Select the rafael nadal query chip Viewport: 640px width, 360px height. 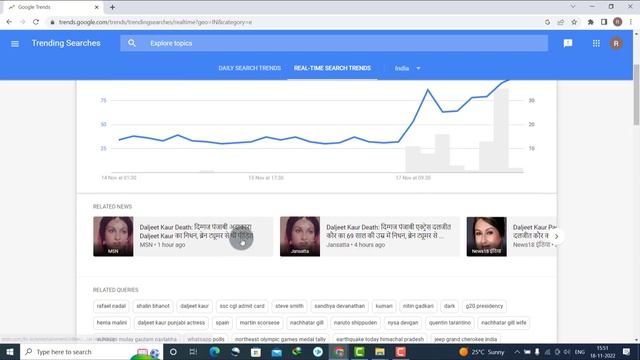[111, 306]
